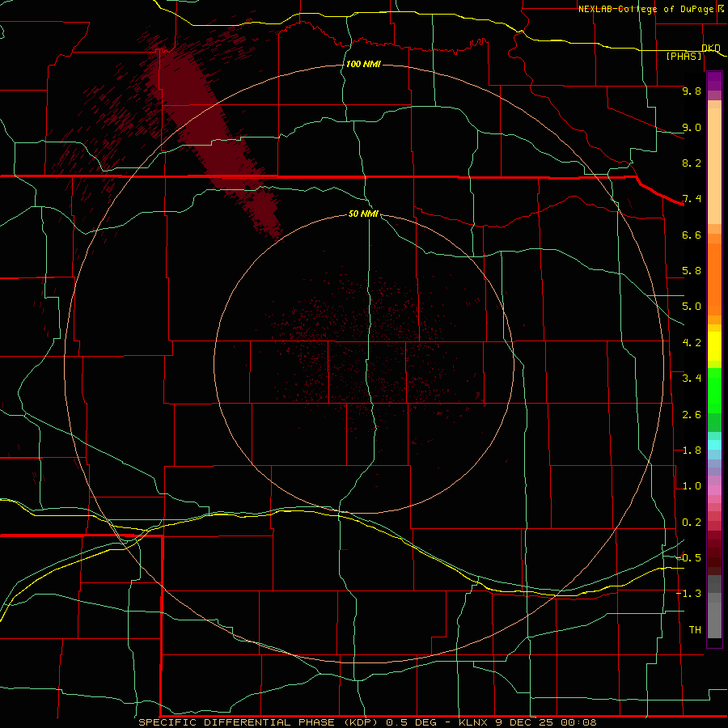Click the 5.8 scale value
Screen dimensions: 728x728
(692, 271)
